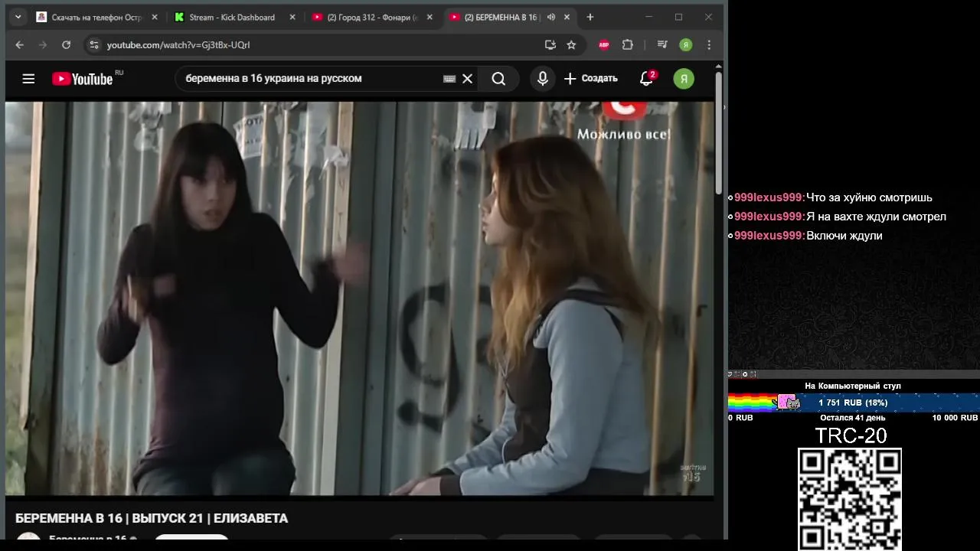Viewport: 980px width, 551px height.
Task: Click the video title БЕРЕМЕННА В 16 ВЫПУСК 21
Action: (x=152, y=518)
